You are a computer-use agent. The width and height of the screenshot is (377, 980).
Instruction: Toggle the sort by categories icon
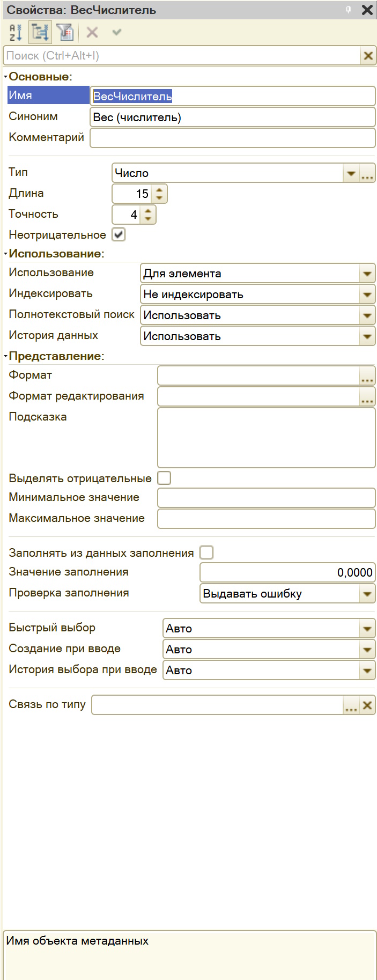pyautogui.click(x=40, y=33)
